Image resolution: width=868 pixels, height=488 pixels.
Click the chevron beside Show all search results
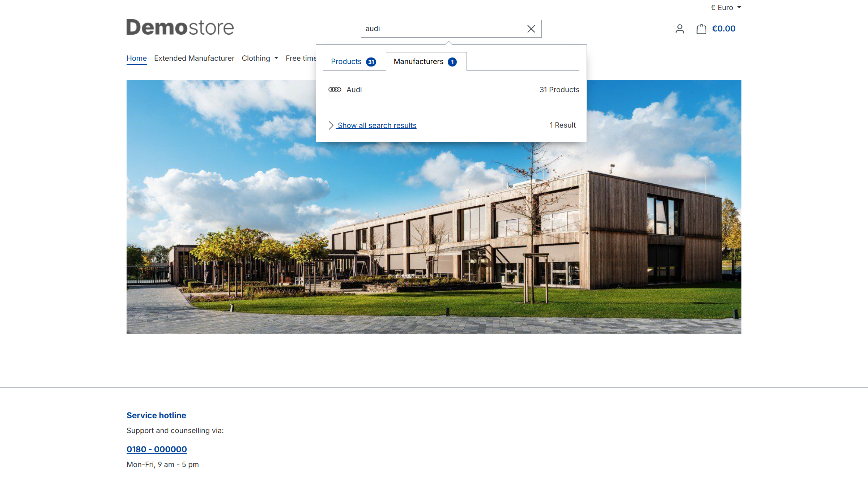[331, 125]
